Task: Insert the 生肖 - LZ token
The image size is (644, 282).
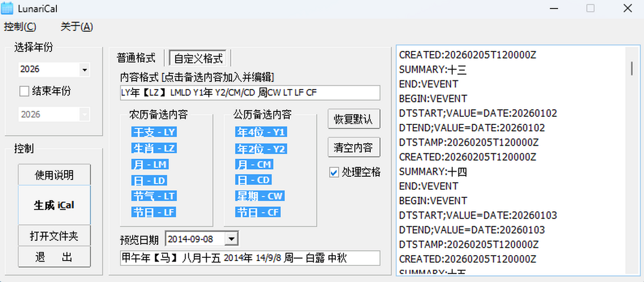Action: [154, 148]
